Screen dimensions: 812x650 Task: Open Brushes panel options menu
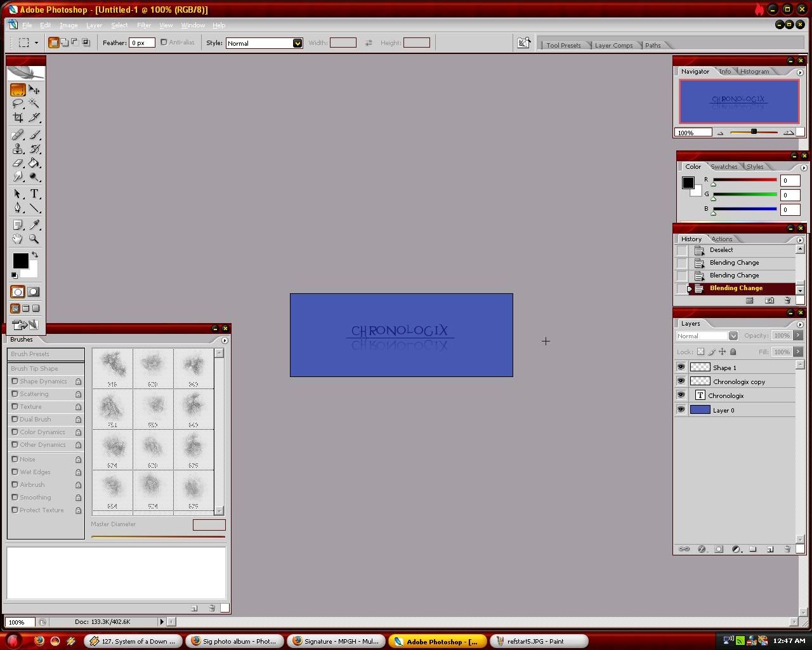click(x=225, y=340)
